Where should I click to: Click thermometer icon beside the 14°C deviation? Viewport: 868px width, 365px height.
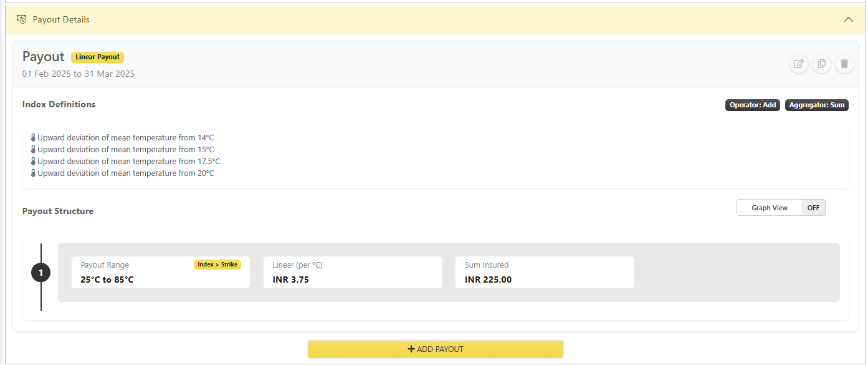[33, 138]
